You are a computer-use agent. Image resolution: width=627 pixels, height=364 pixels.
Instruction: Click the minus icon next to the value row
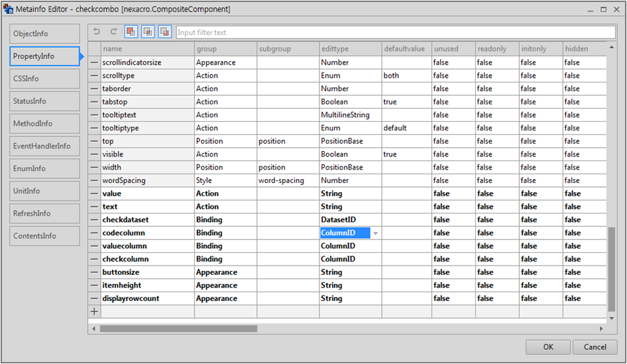94,194
